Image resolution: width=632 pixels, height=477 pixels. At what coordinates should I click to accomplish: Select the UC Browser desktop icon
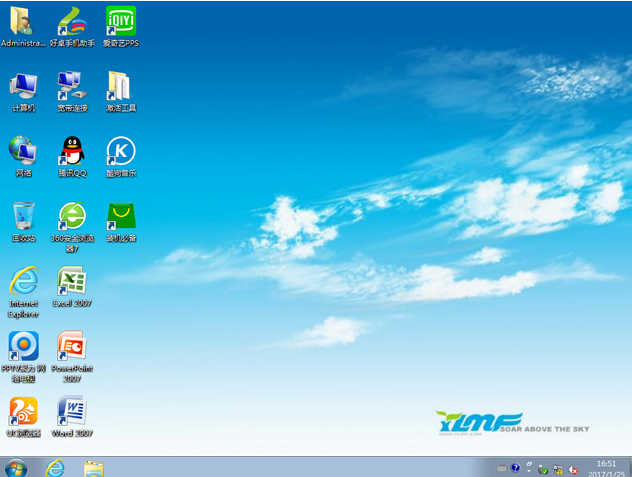click(x=23, y=411)
